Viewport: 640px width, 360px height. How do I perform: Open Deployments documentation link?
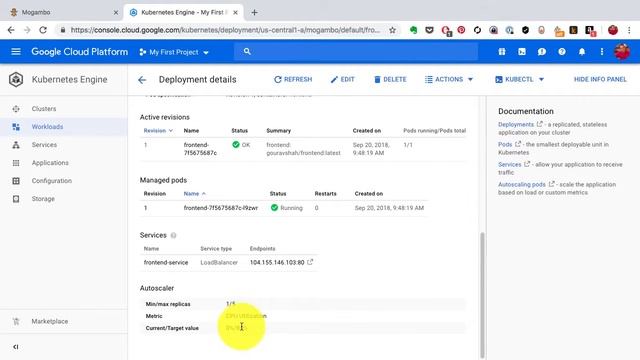(x=516, y=124)
